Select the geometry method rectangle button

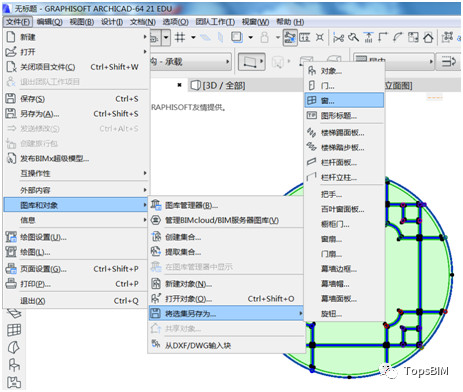(x=252, y=62)
